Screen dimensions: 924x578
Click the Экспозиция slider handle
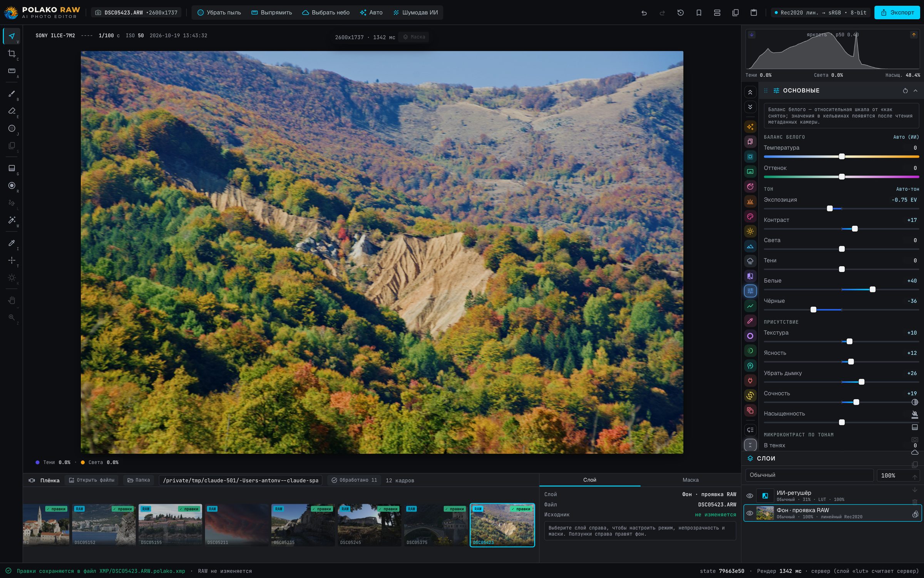coord(830,208)
